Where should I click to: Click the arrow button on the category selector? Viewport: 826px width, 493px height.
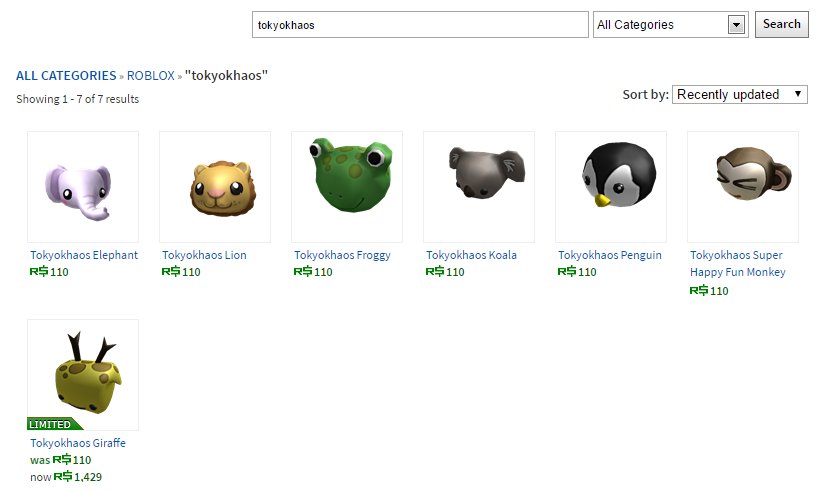pos(736,24)
